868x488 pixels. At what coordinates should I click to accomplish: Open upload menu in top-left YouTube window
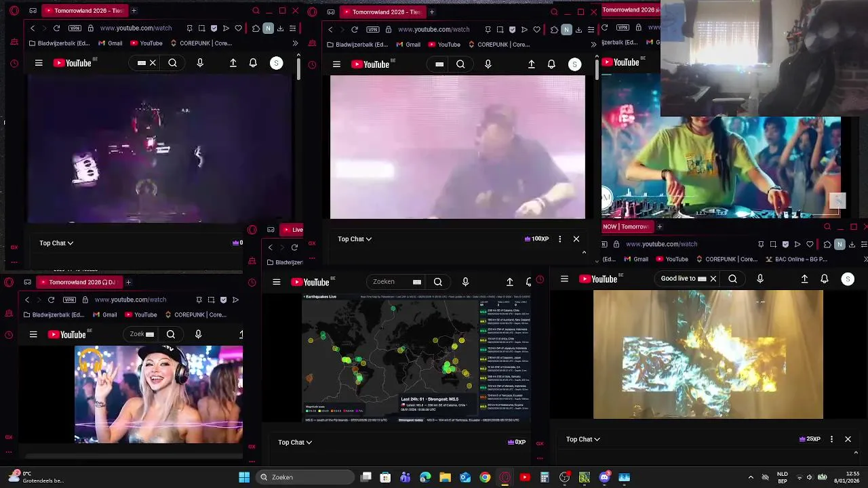(233, 63)
